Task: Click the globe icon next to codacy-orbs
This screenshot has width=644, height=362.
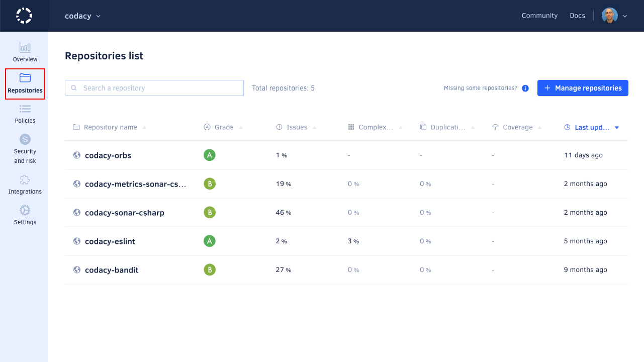Action: (x=77, y=155)
